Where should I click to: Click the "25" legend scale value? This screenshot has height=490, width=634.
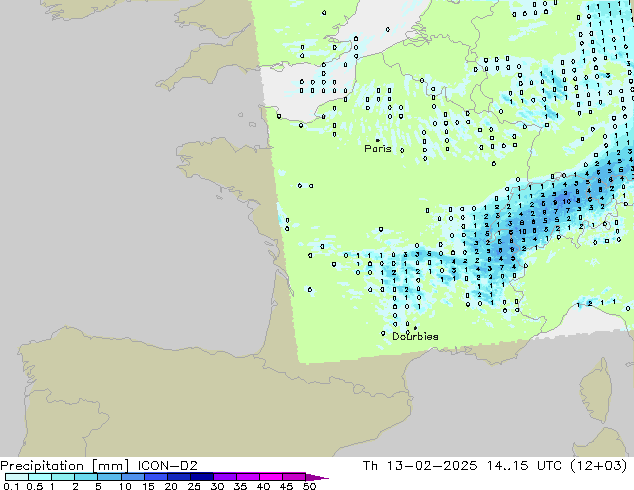pos(194,486)
